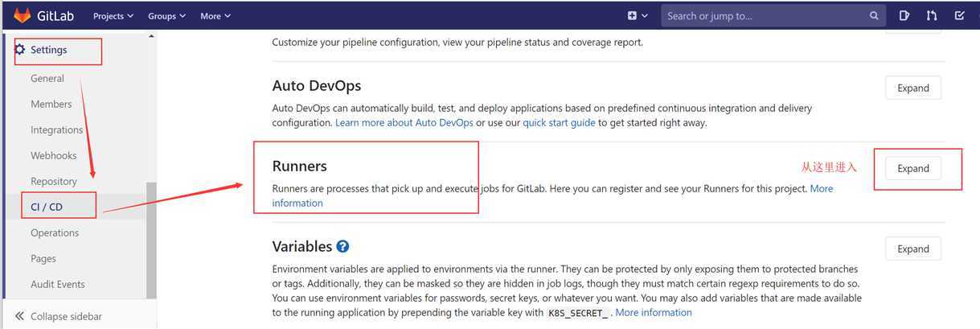This screenshot has width=980, height=329.
Task: Expand the Runners section
Action: click(x=913, y=168)
